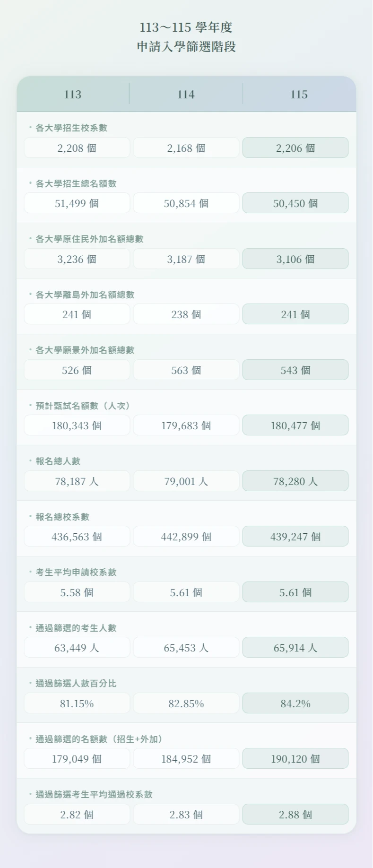This screenshot has height=868, width=373.
Task: Click the 190,120 個 cell
Action: pos(295,759)
